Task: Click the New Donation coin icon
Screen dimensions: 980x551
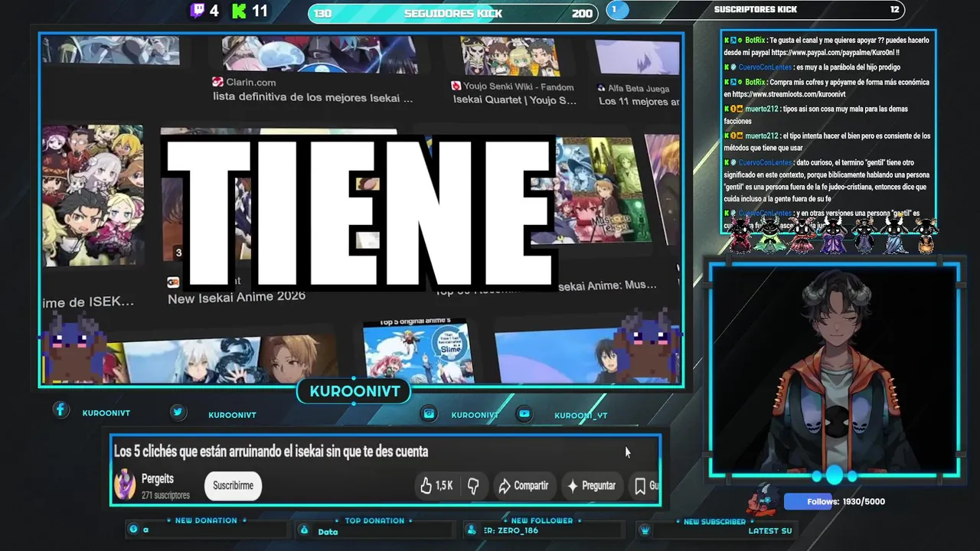Action: pos(134,529)
